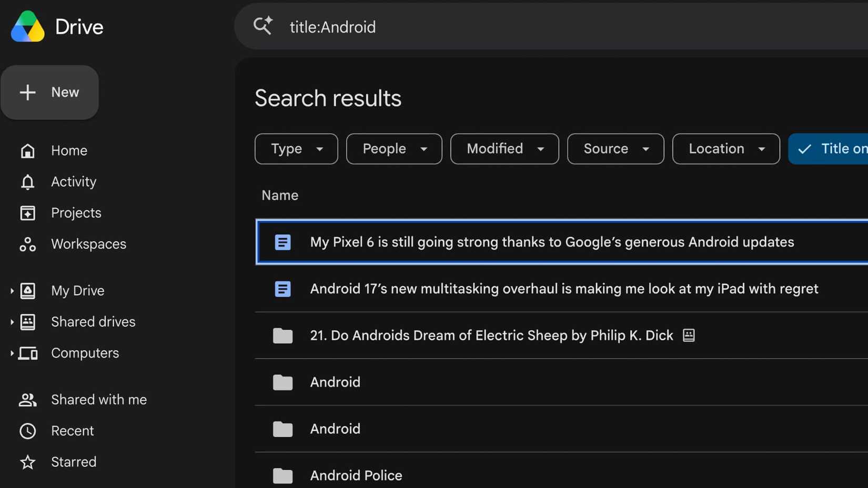The height and width of the screenshot is (488, 868).
Task: Open Recent clock icon
Action: 27,431
